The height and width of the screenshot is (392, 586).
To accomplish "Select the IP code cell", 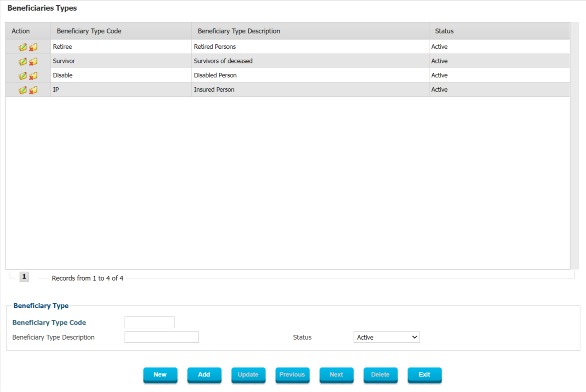I will click(x=121, y=89).
